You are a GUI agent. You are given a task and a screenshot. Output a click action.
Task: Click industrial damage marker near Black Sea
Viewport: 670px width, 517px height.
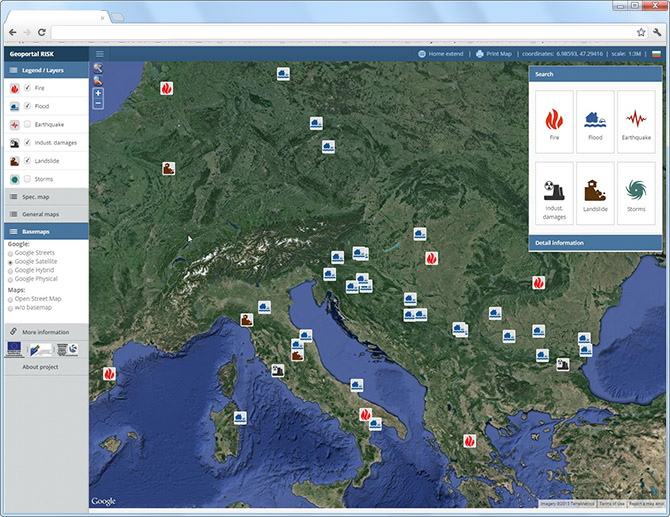click(x=563, y=364)
